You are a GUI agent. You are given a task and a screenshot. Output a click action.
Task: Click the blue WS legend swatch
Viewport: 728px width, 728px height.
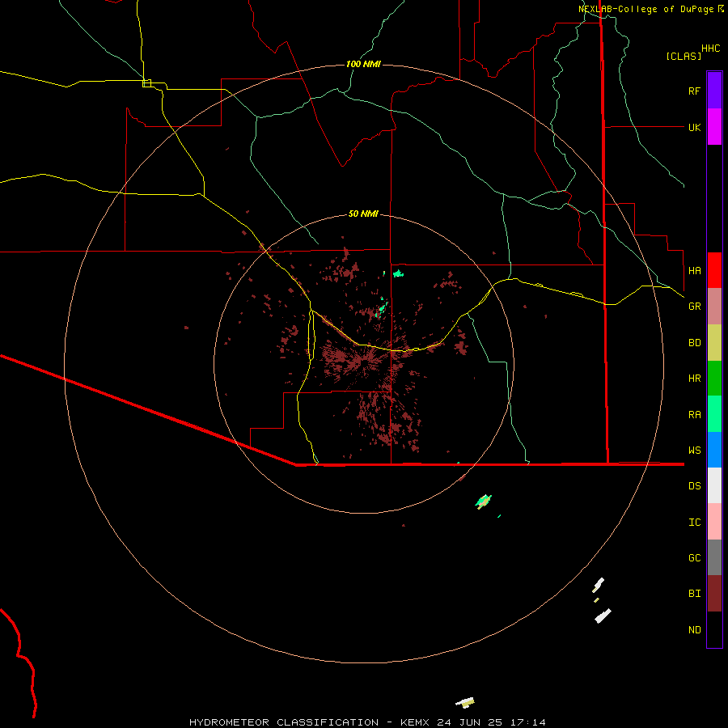point(714,450)
